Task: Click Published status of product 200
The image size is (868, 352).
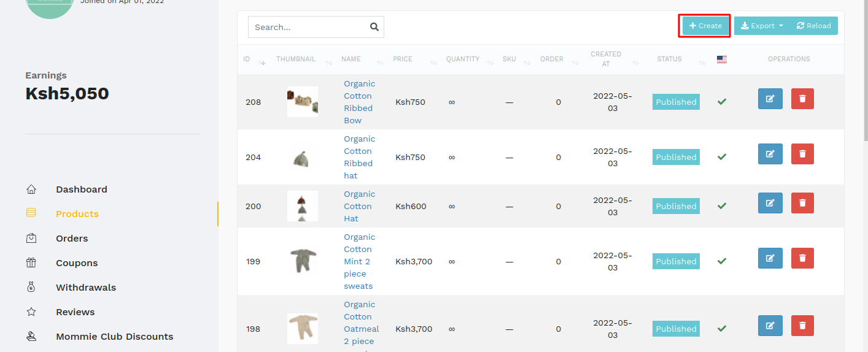Action: click(676, 206)
